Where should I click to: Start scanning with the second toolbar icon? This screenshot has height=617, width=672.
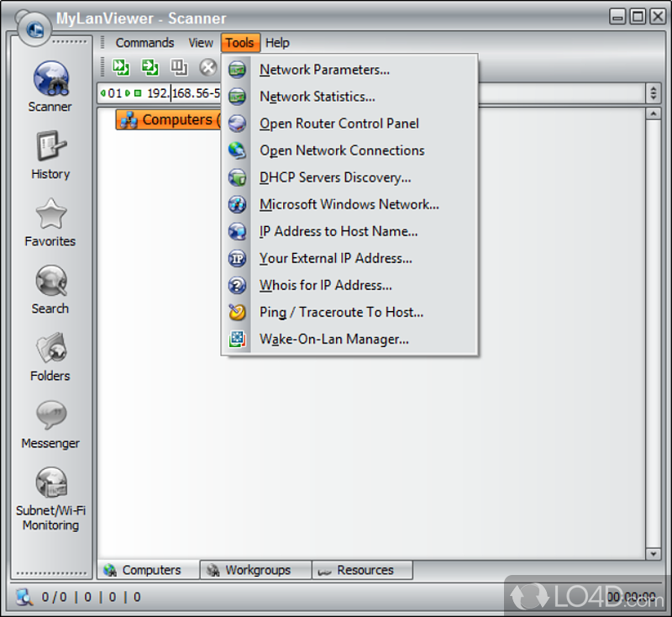point(150,67)
